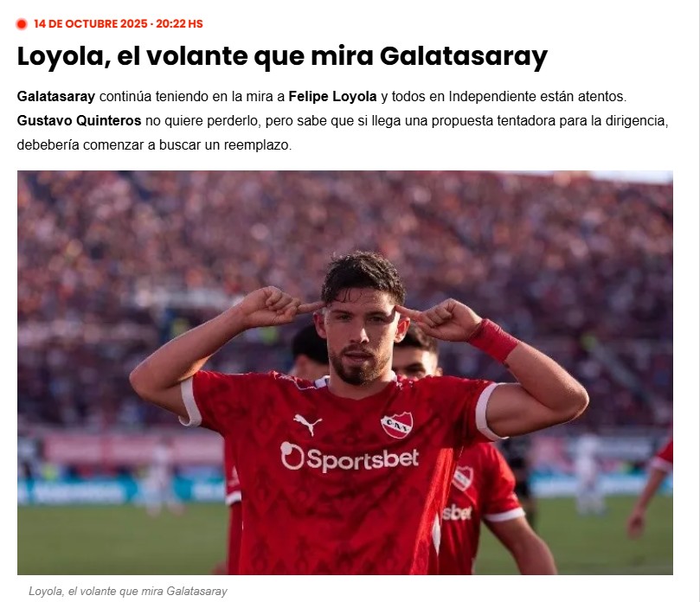Click the date 14 DE OCTUBRE 2025
This screenshot has width=700, height=602.
91,24
